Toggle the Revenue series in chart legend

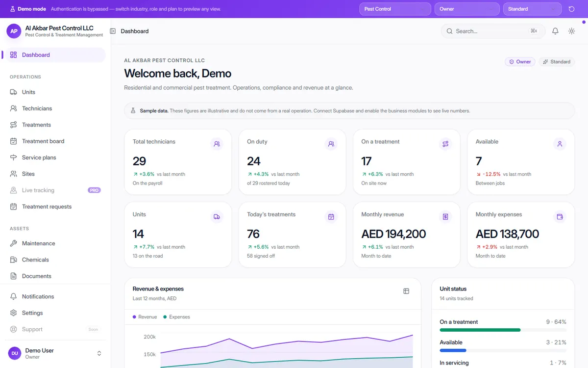(x=145, y=317)
